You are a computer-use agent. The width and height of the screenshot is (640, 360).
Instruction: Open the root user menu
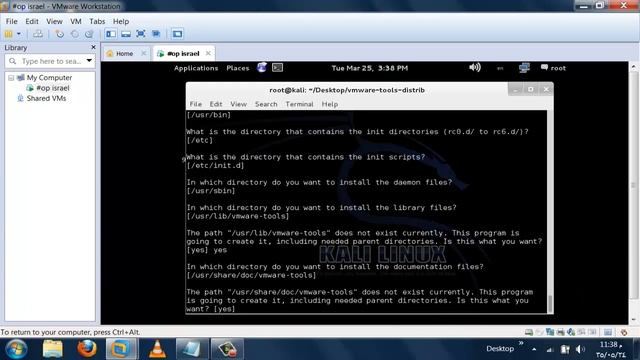coord(553,68)
